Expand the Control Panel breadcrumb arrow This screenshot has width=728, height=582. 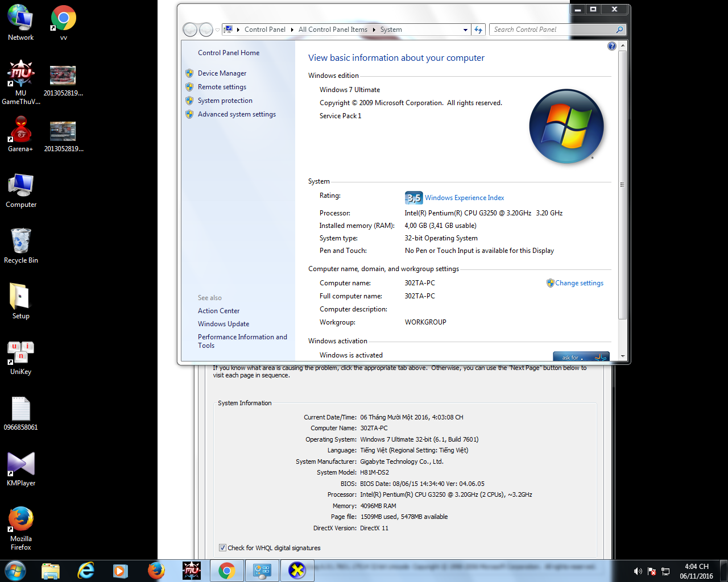(x=292, y=30)
